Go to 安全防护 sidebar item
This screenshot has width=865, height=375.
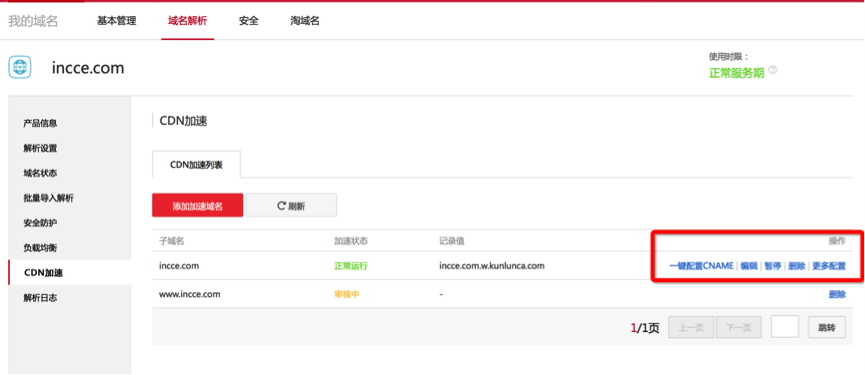40,223
